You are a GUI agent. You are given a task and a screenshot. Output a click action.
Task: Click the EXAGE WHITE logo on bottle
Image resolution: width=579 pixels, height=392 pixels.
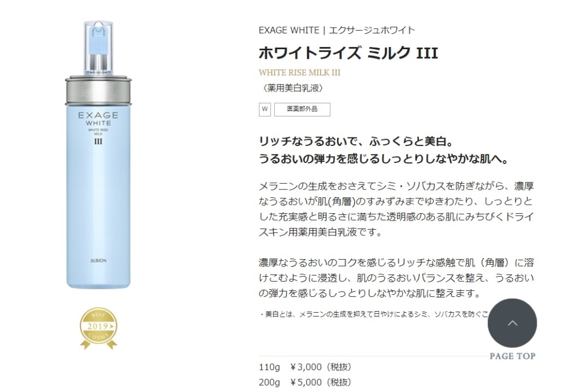98,119
